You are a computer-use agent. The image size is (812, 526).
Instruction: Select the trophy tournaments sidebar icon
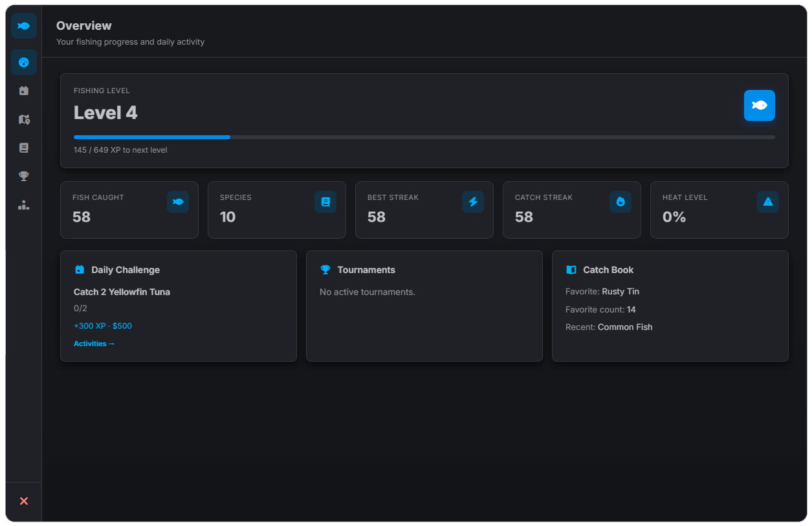(x=24, y=176)
